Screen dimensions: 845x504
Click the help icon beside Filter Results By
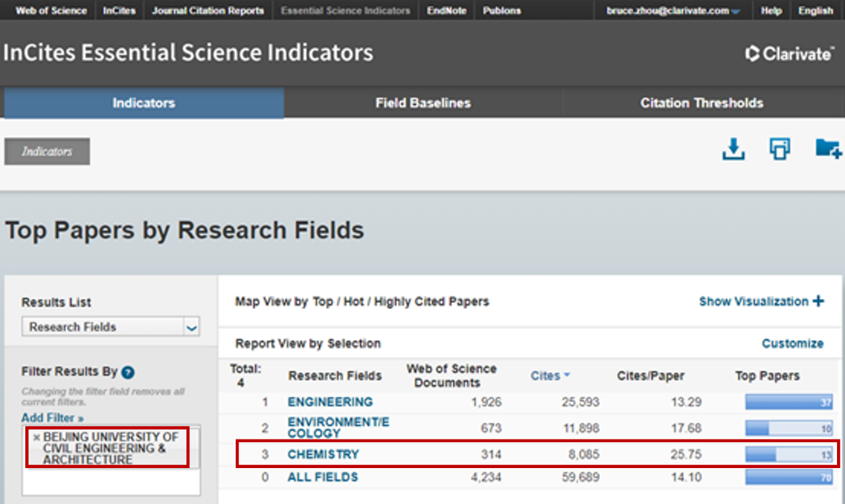(129, 373)
